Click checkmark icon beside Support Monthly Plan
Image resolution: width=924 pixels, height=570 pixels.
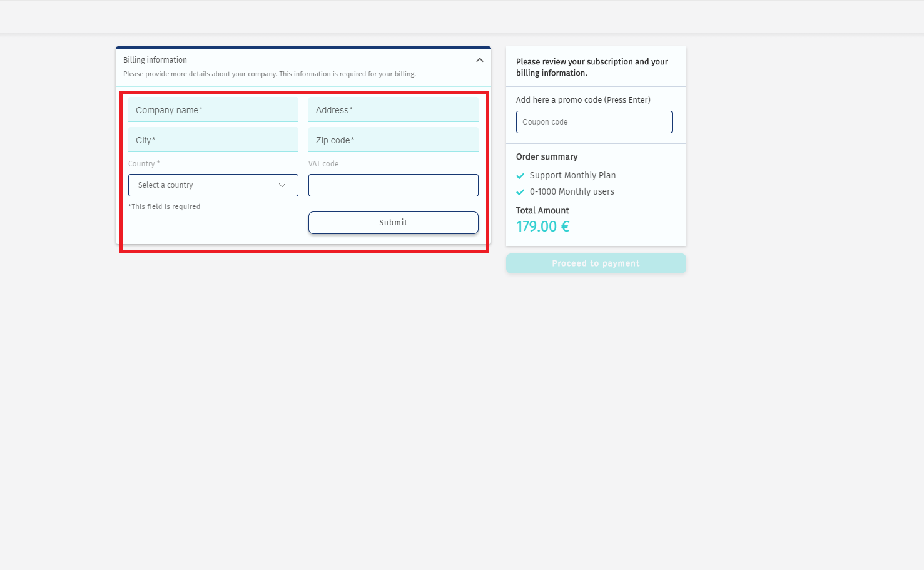tap(520, 176)
